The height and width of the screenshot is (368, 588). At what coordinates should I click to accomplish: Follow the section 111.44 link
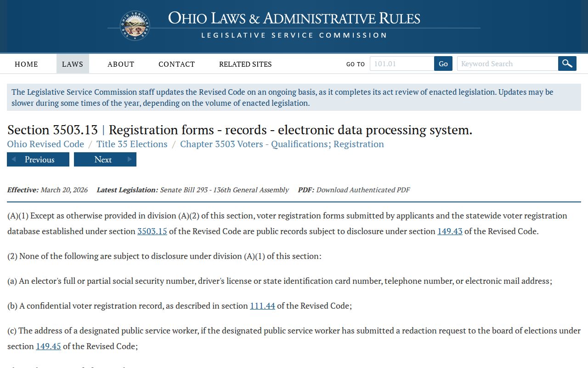click(262, 305)
